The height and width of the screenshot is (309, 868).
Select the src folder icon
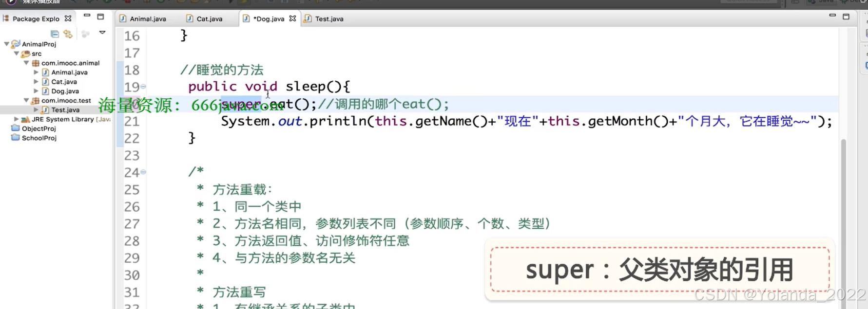point(25,54)
